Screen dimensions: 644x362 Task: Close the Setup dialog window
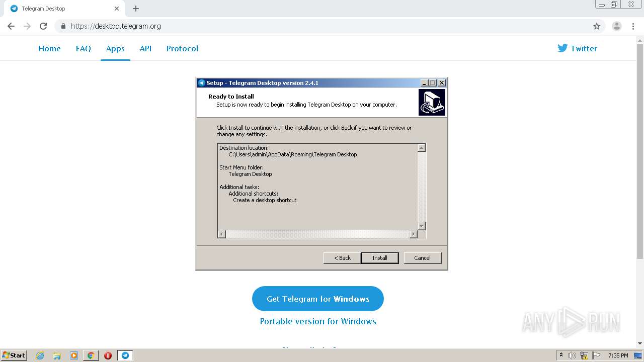pos(442,83)
